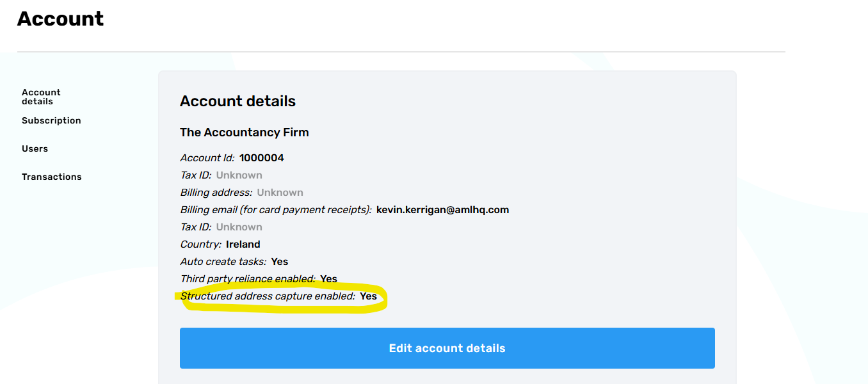This screenshot has width=868, height=384.
Task: Click Structured address capture enabled Yes value
Action: pos(368,296)
